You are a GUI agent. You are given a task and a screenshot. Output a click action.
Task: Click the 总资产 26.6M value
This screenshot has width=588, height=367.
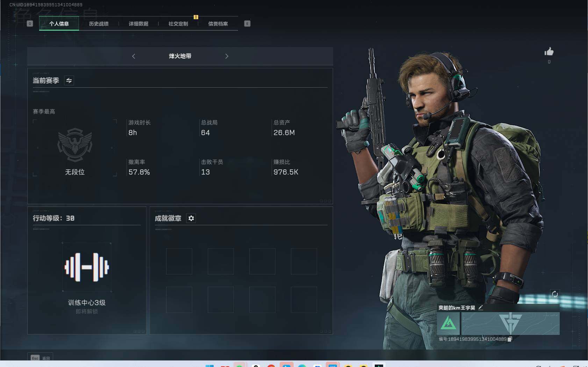pyautogui.click(x=284, y=133)
